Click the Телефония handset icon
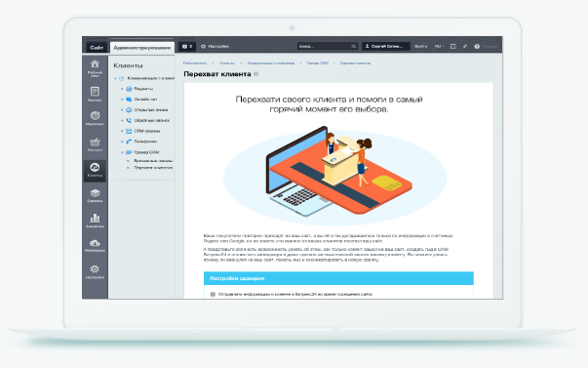The image size is (588, 368). [129, 142]
